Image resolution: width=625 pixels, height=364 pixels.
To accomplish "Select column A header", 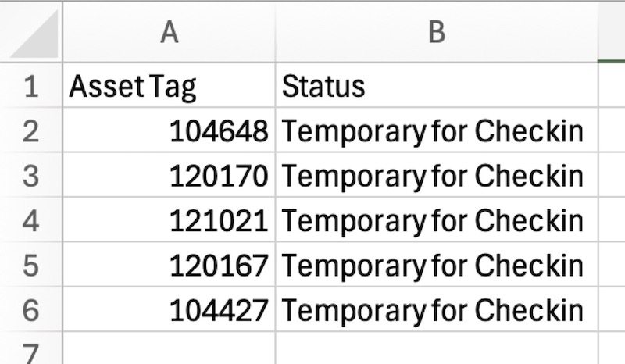I will click(169, 31).
